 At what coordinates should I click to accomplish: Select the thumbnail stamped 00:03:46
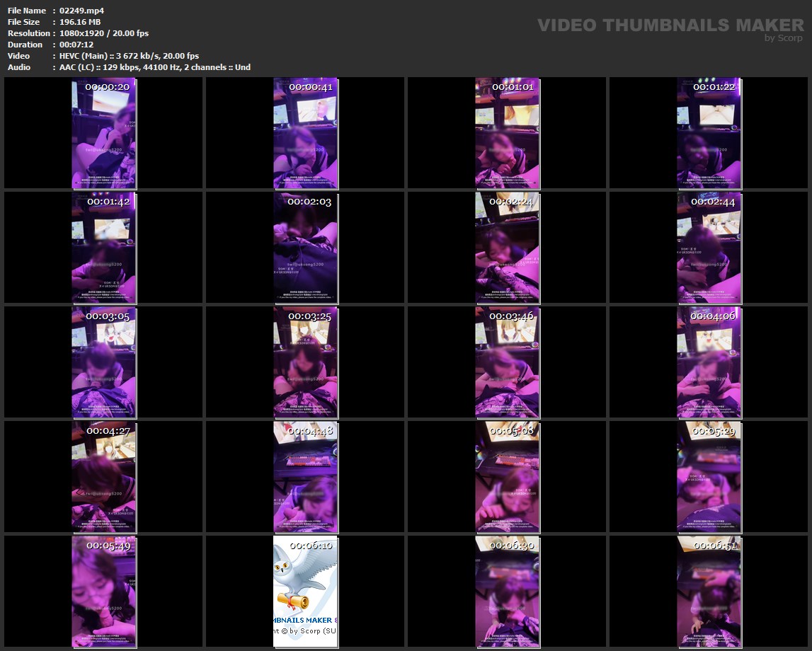pyautogui.click(x=508, y=362)
